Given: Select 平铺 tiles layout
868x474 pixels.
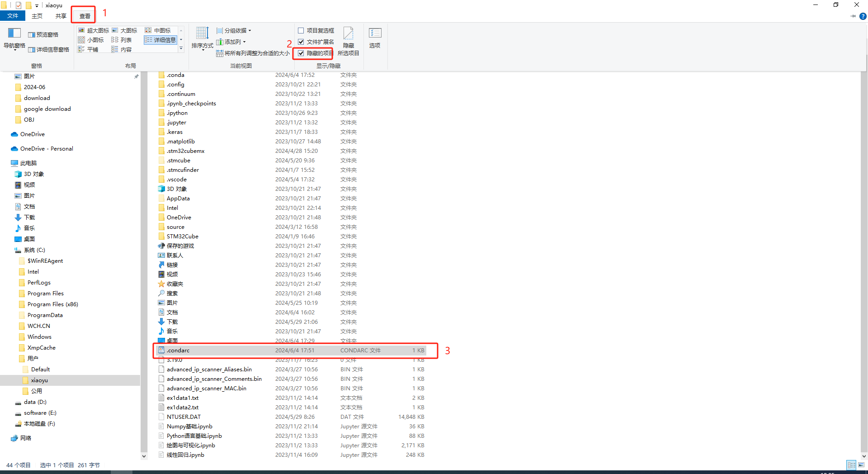Looking at the screenshot, I should pos(88,49).
